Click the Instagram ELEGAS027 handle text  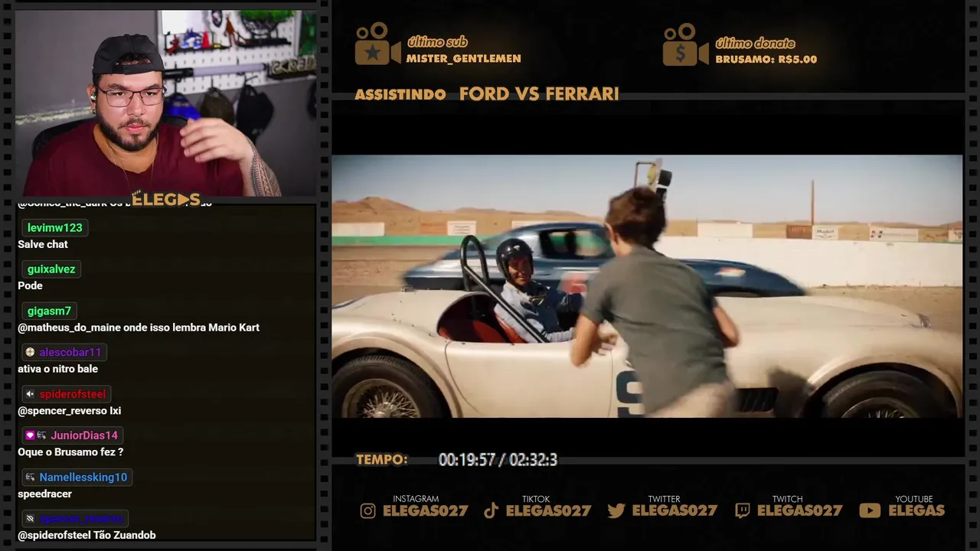pos(425,510)
